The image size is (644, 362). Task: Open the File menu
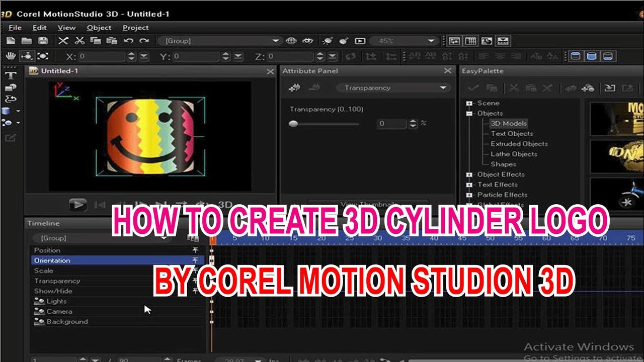pyautogui.click(x=15, y=28)
